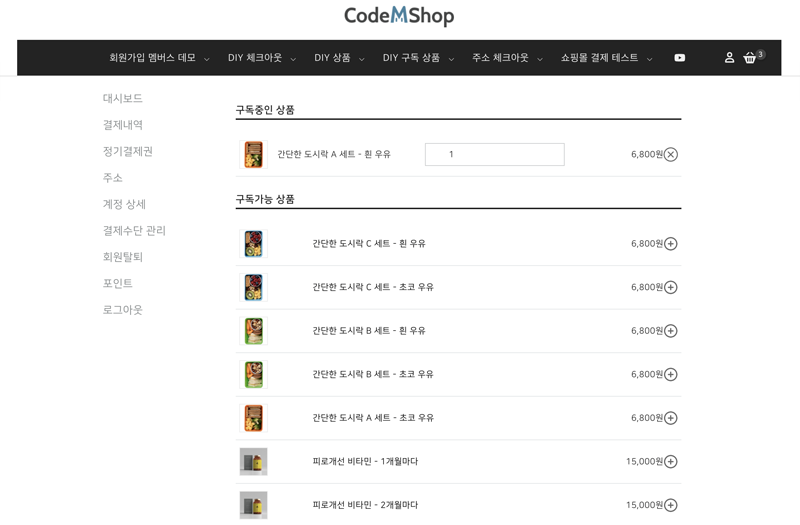Add 간단한 도시락 C 세트 초코 우유 with plus icon
This screenshot has height=525, width=800.
tap(671, 288)
